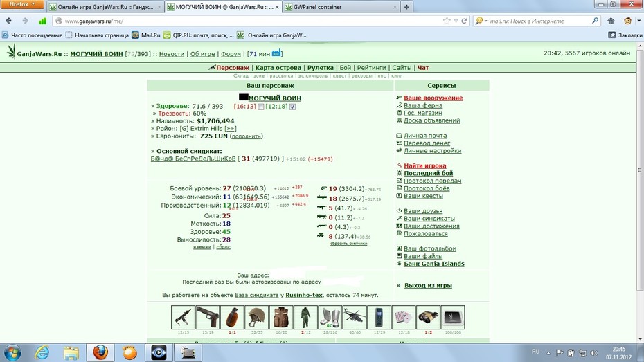
Task: Open the Закладки bookmarks button
Action: (x=625, y=35)
